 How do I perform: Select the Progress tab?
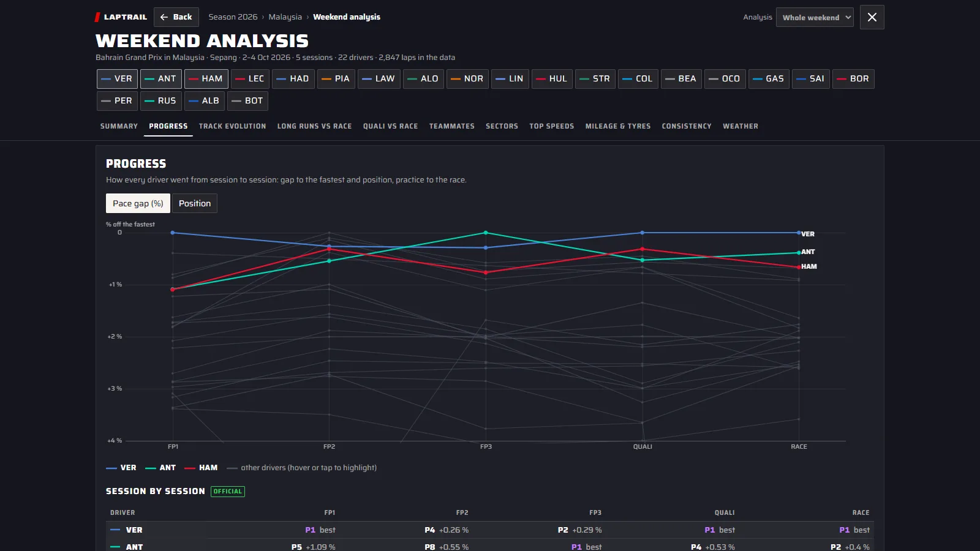click(168, 126)
